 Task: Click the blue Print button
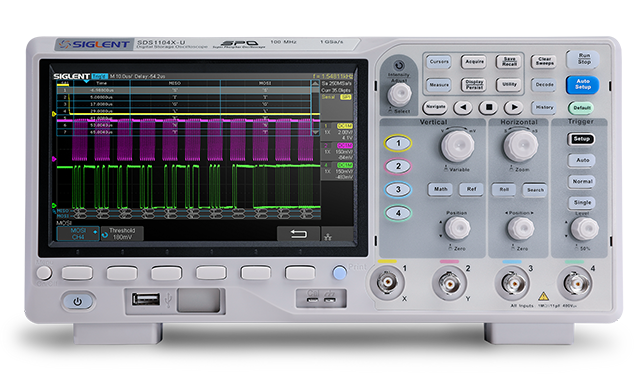coord(340,273)
